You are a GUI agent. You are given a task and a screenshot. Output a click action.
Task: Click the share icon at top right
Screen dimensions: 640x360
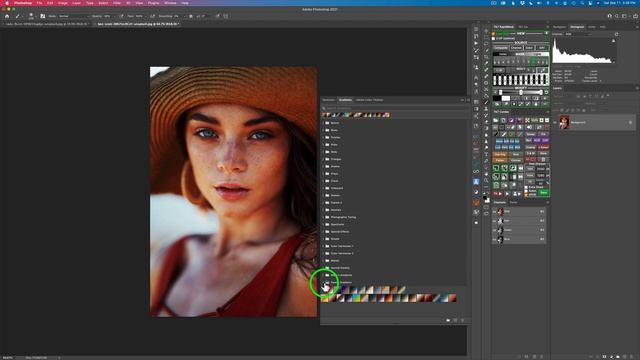coord(635,16)
